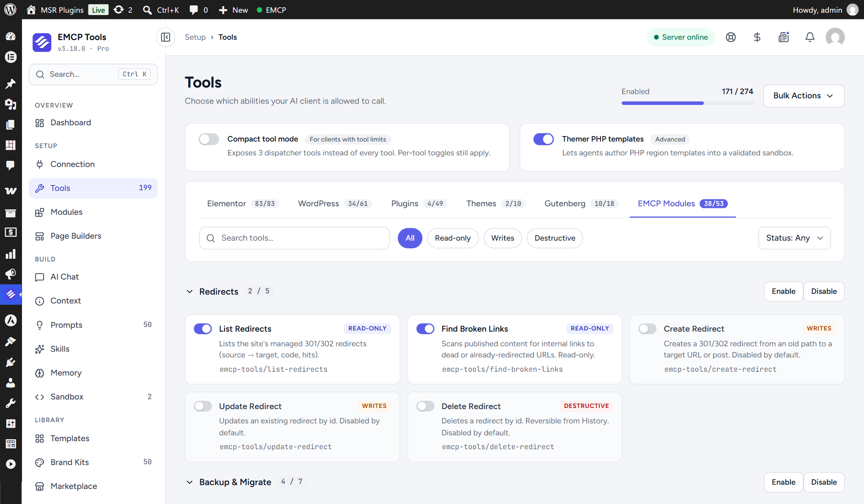Click the dollar sign billing icon
Viewport: 864px width, 504px height.
tap(757, 37)
